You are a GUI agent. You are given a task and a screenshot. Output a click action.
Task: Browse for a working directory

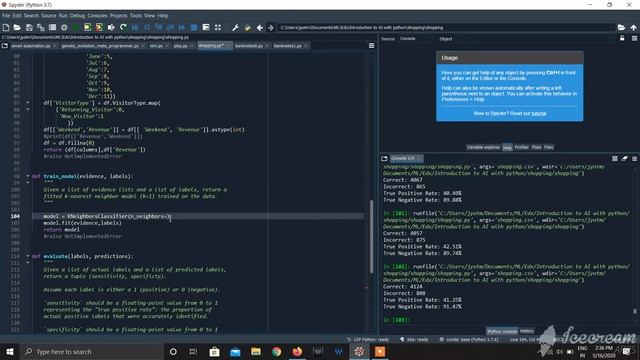click(621, 27)
